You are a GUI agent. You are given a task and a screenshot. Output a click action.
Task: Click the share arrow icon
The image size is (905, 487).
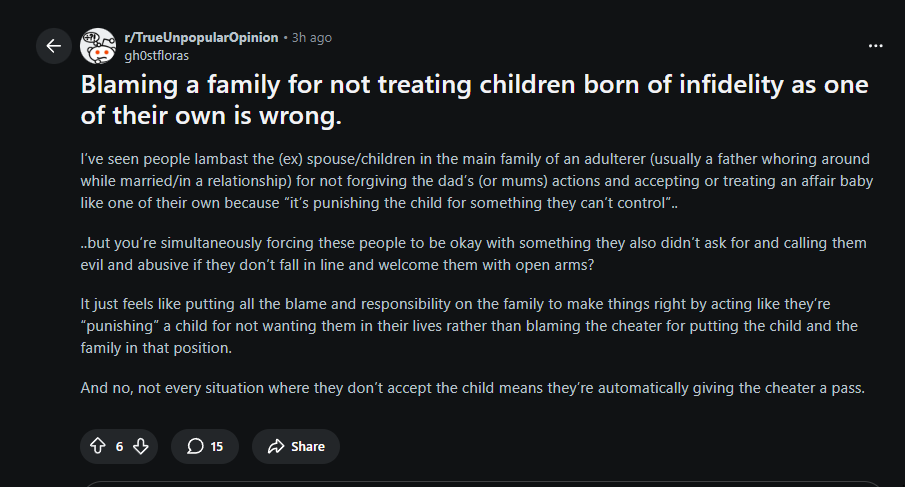276,446
